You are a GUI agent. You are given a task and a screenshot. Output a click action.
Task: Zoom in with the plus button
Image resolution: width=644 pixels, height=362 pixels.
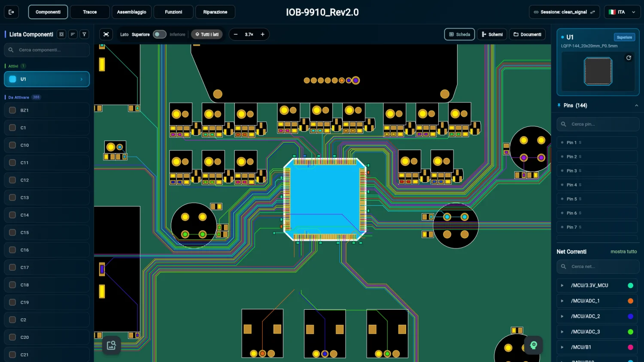(262, 34)
